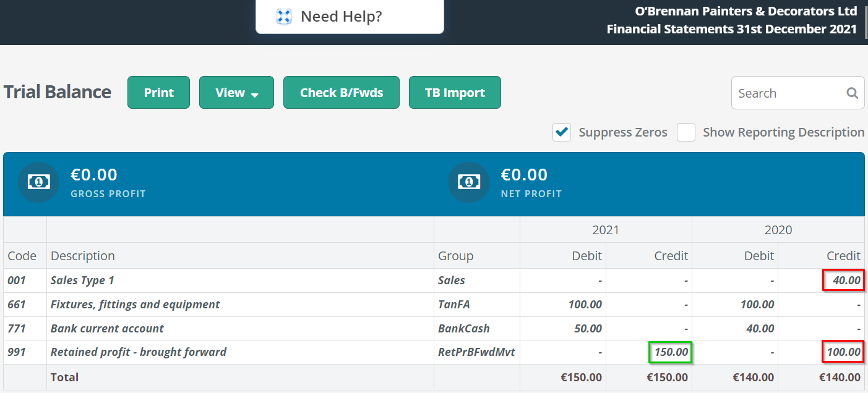Click the Total row label

click(64, 377)
